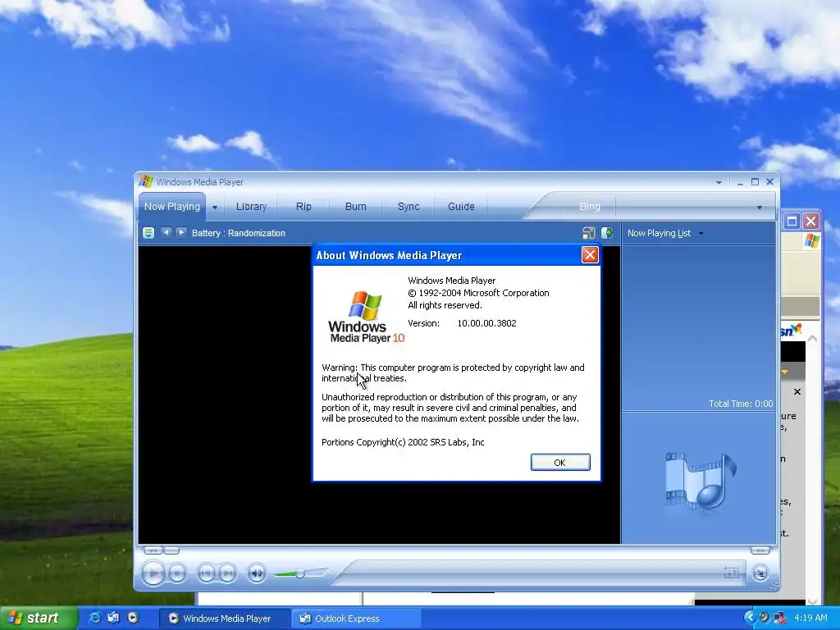Viewport: 840px width, 630px height.
Task: Open the Now Playing List dropdown
Action: click(x=701, y=233)
